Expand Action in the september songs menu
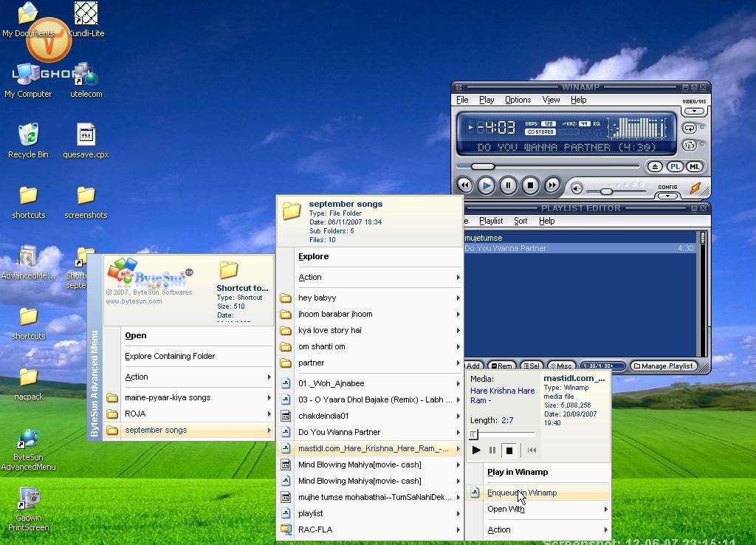Screen dimensions: 756x545 [x=370, y=278]
